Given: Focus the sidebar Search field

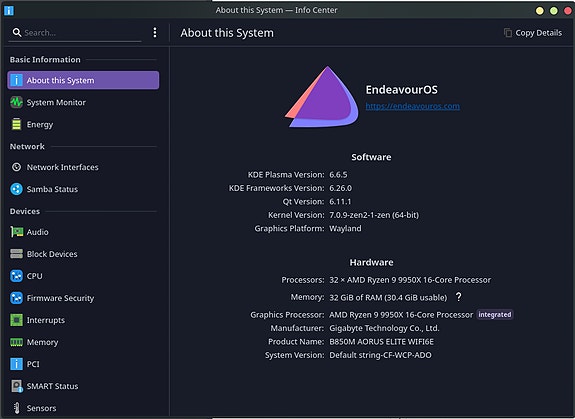Looking at the screenshot, I should pyautogui.click(x=75, y=33).
